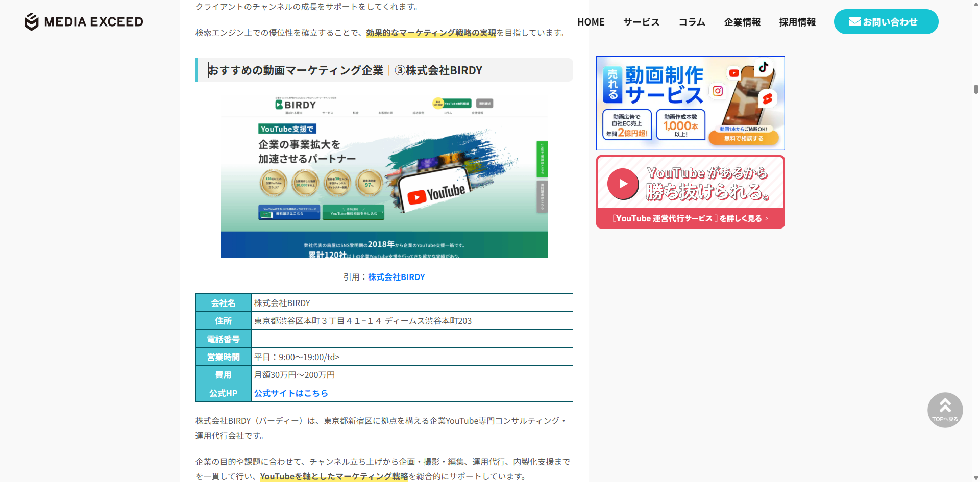980x482 pixels.
Task: Click the page vertical scrollbar thumb
Action: point(976,89)
